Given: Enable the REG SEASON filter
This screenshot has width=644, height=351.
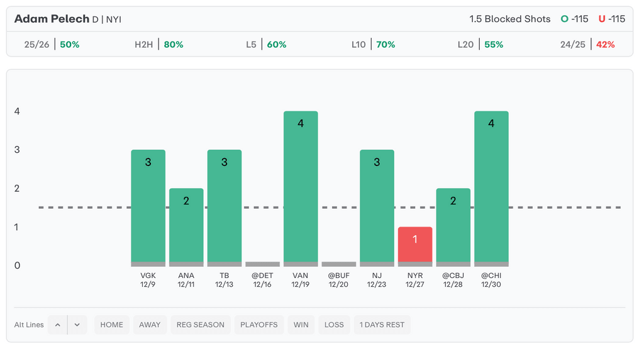Looking at the screenshot, I should click(x=201, y=325).
